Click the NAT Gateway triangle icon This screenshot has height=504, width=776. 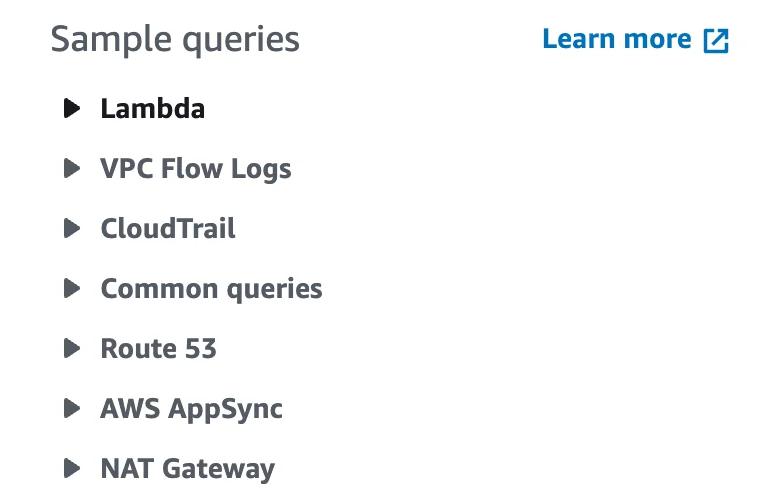[71, 469]
